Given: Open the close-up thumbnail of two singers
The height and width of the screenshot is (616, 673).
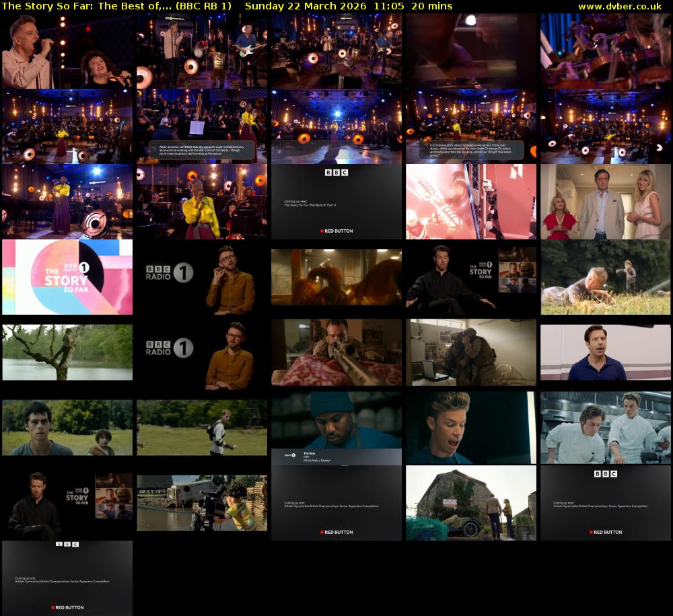Looking at the screenshot, I should tap(67, 51).
